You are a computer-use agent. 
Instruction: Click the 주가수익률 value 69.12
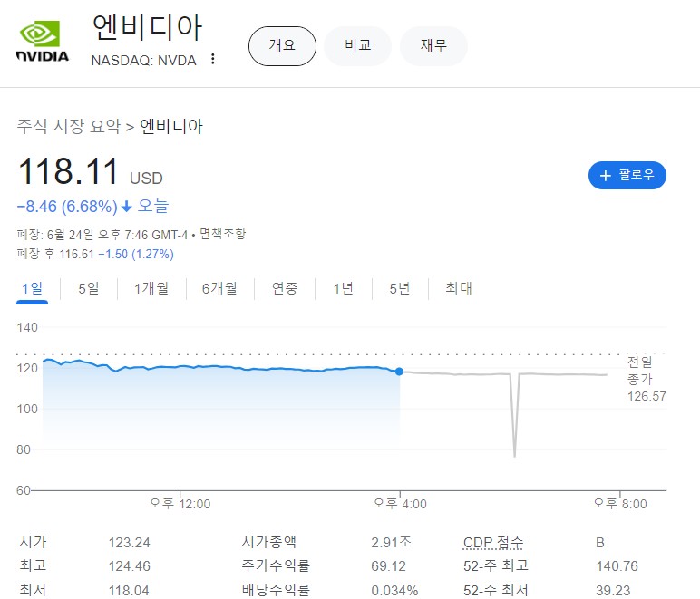[388, 566]
